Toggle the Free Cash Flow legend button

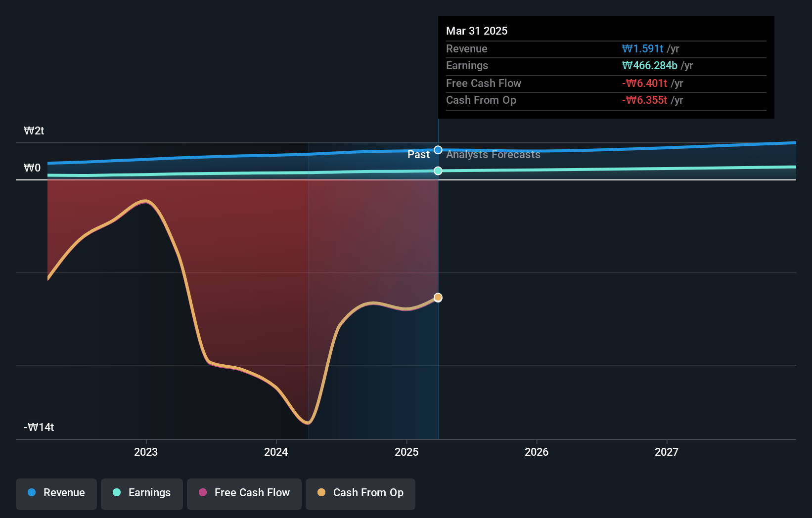pyautogui.click(x=244, y=494)
